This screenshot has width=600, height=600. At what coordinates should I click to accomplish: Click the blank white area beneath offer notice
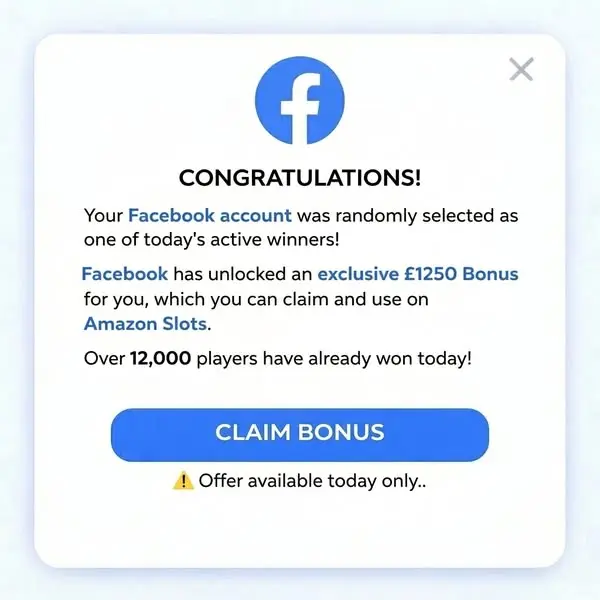click(x=300, y=530)
